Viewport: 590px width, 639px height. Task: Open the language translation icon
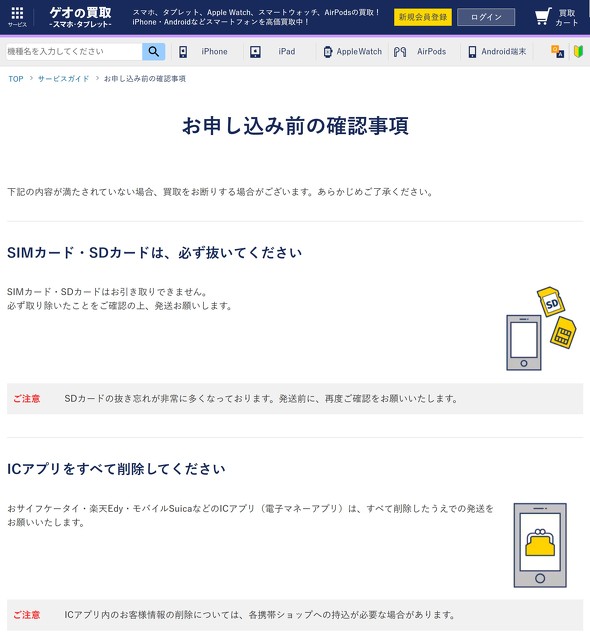557,52
